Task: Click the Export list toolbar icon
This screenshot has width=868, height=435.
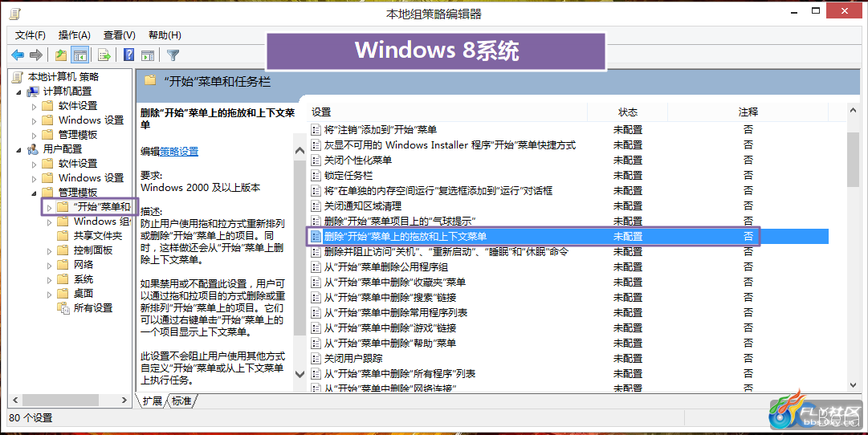Action: coord(104,55)
